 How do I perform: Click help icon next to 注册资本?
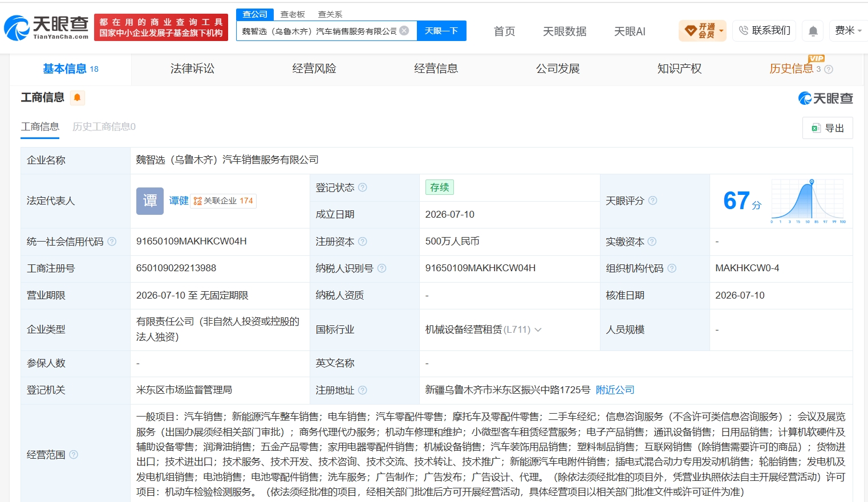pyautogui.click(x=363, y=242)
